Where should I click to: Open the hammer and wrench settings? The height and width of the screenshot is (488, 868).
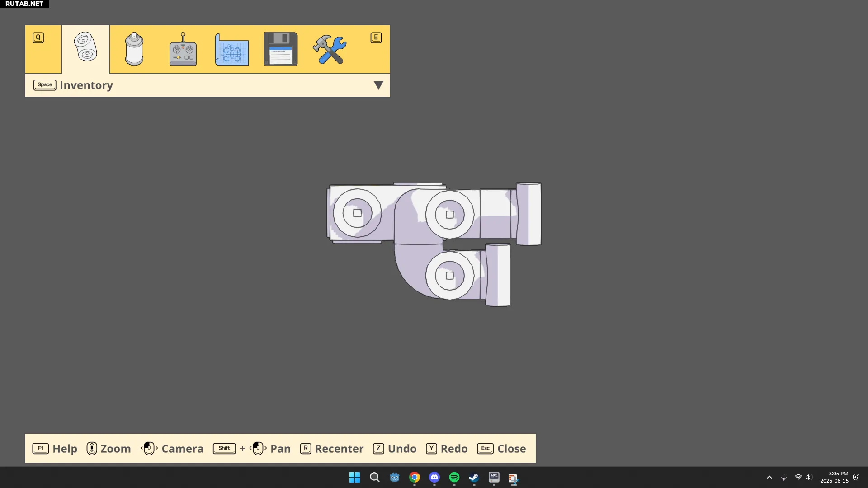point(330,49)
